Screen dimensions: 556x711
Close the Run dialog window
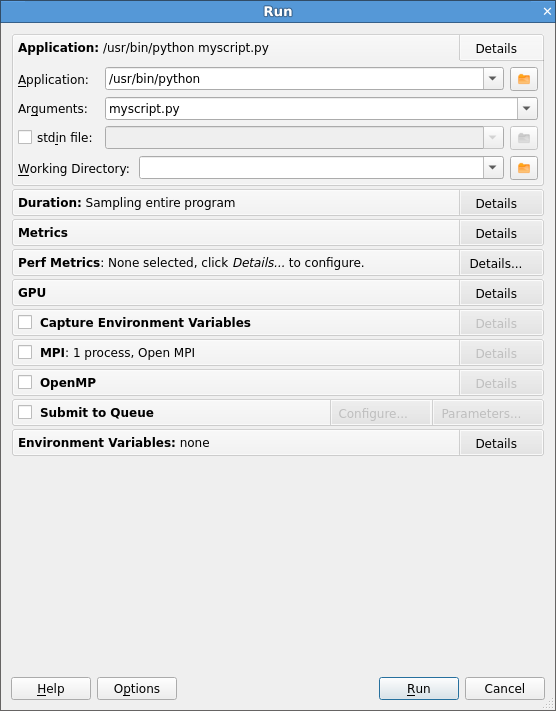click(x=547, y=11)
